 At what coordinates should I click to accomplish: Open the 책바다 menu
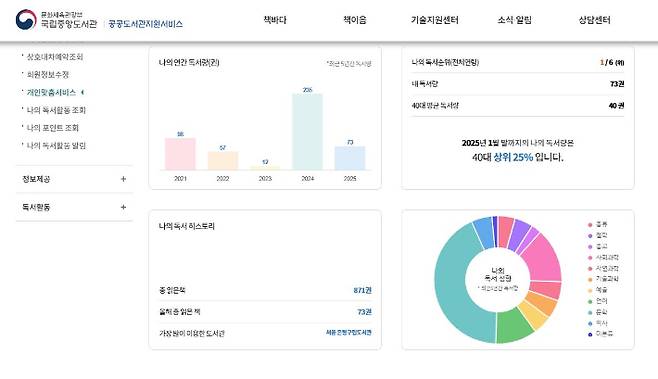[275, 20]
